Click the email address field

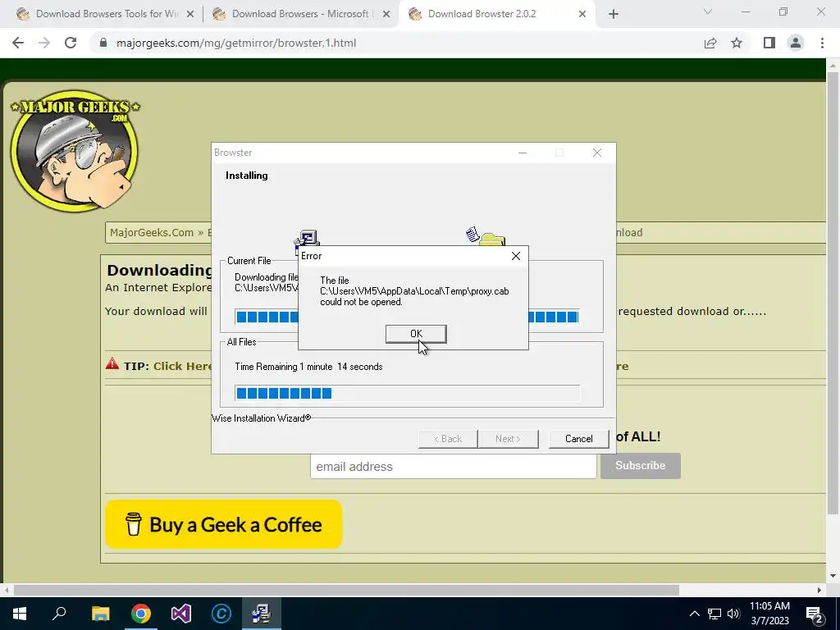point(453,466)
